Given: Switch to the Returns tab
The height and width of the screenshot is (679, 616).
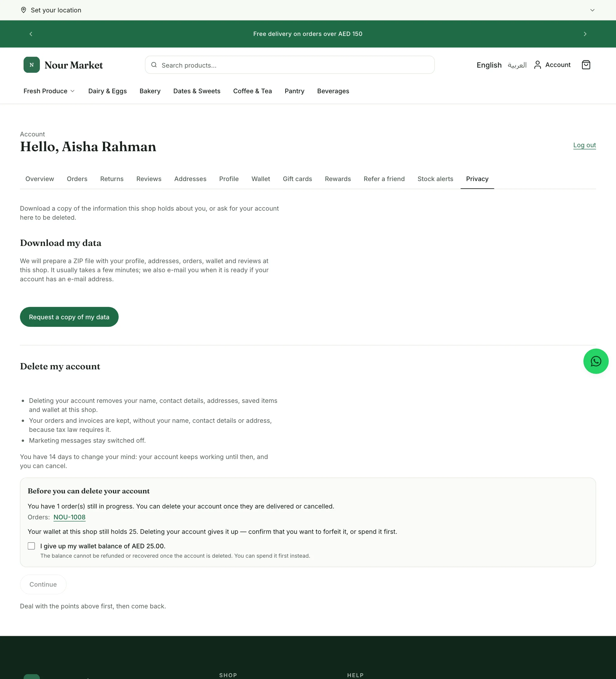Looking at the screenshot, I should coord(112,179).
